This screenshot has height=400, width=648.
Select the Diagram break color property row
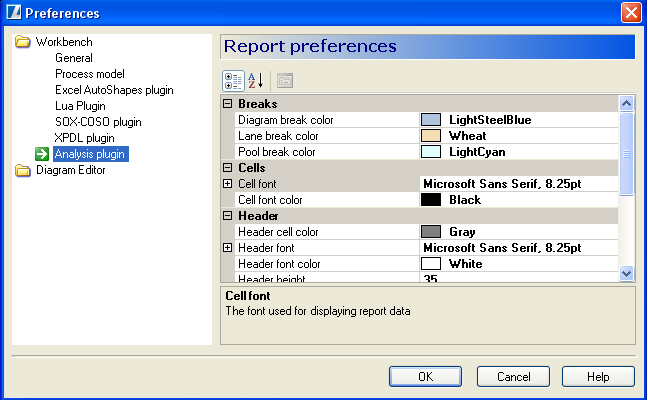click(426, 120)
